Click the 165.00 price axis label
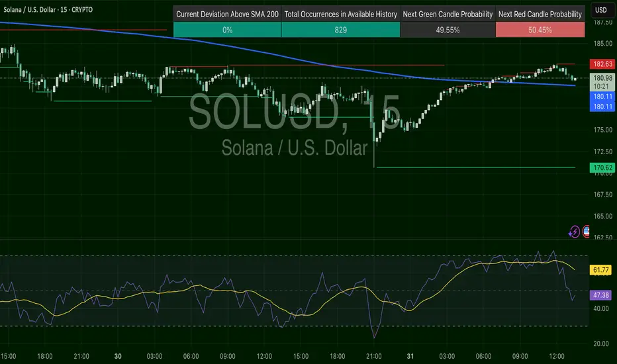This screenshot has height=364, width=617. (x=603, y=216)
